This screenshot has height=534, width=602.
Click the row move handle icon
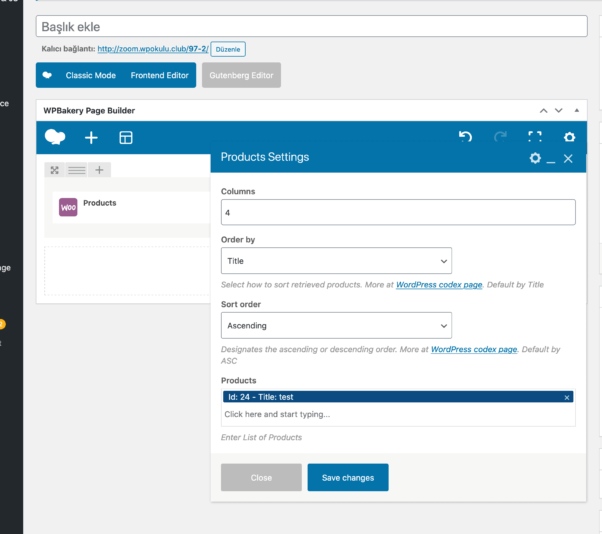(55, 170)
